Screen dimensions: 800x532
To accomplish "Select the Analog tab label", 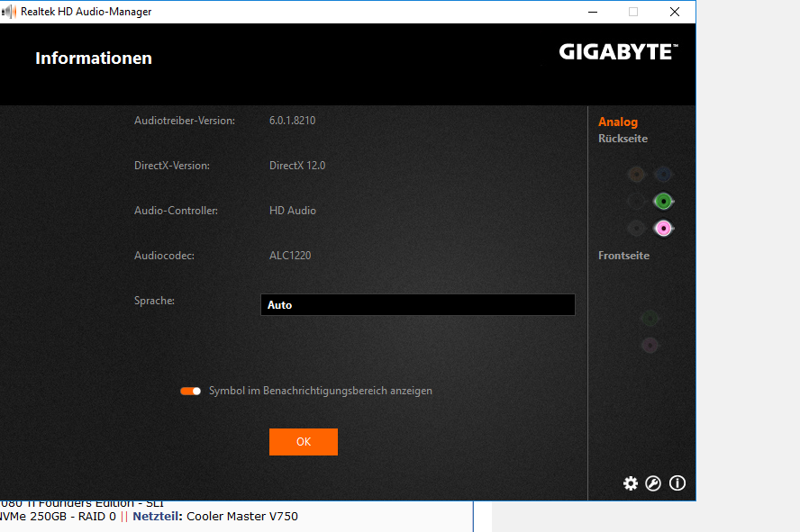I will pyautogui.click(x=618, y=122).
